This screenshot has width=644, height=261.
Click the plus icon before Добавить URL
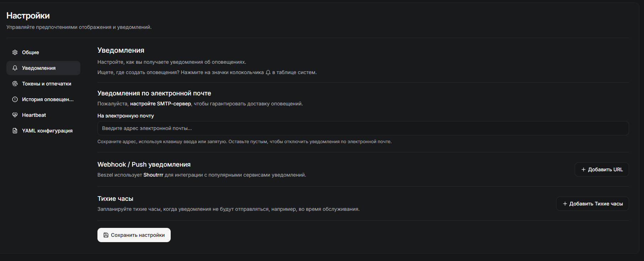584,169
